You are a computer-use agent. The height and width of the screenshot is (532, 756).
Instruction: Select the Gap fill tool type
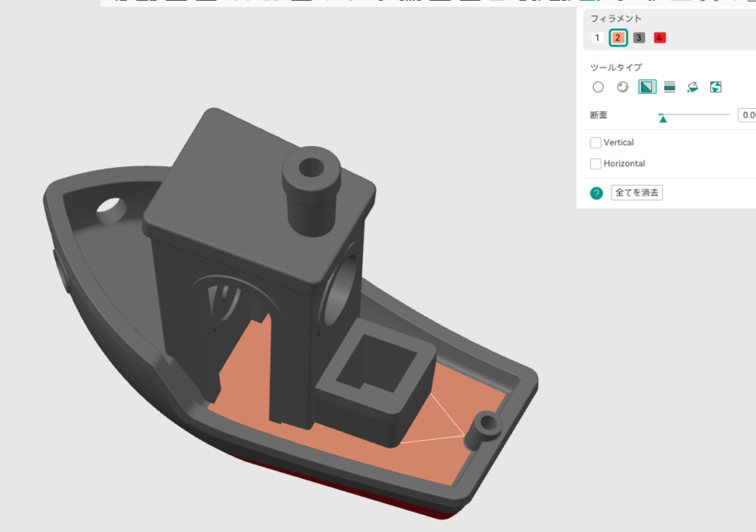click(716, 87)
